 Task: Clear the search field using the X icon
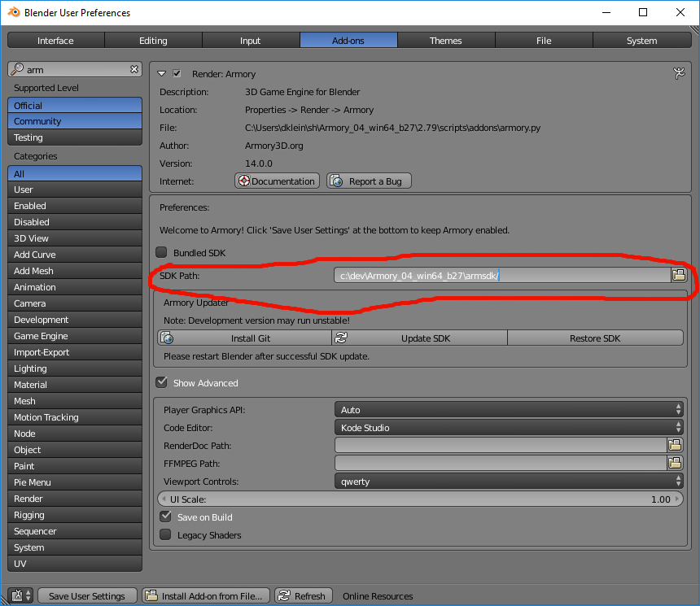[x=134, y=69]
